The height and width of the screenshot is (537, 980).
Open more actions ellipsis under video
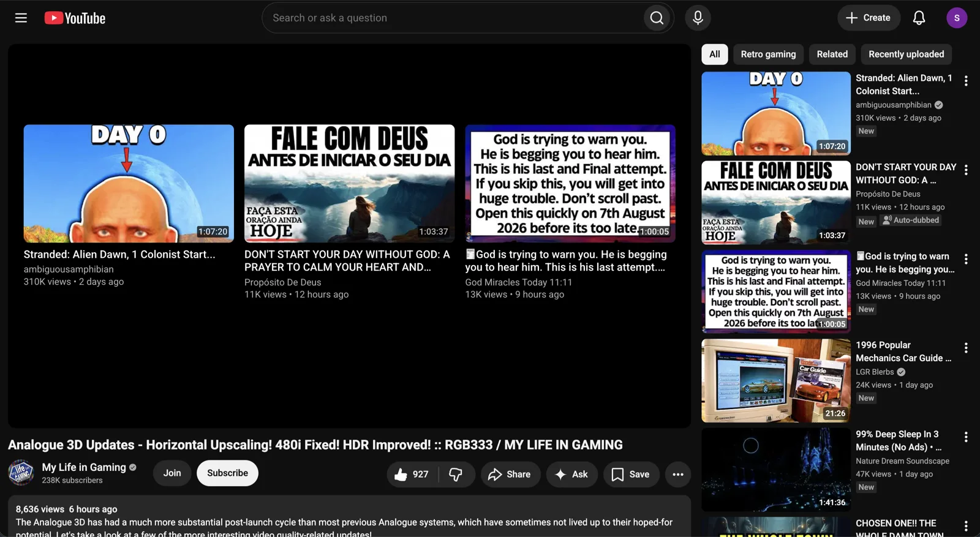point(678,475)
